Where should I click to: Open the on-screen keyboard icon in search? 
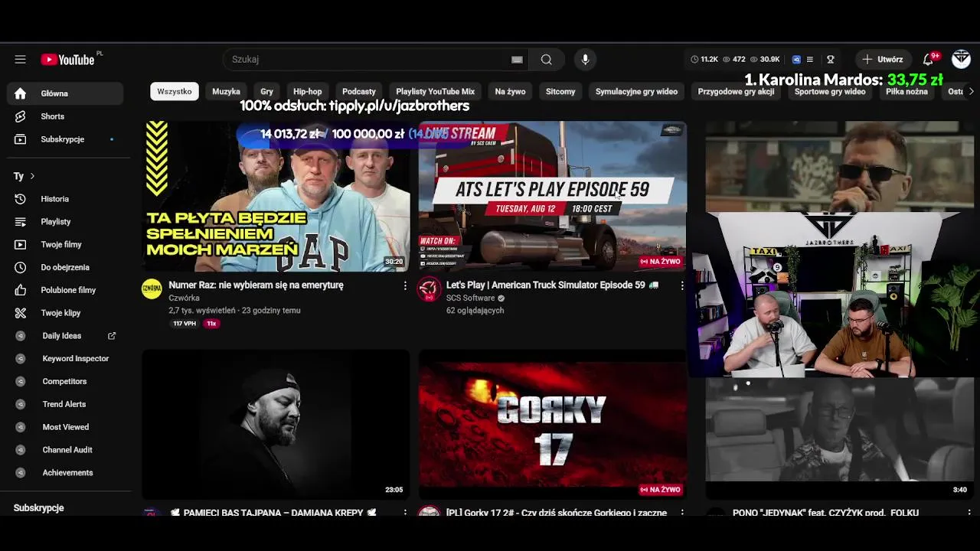pyautogui.click(x=517, y=59)
